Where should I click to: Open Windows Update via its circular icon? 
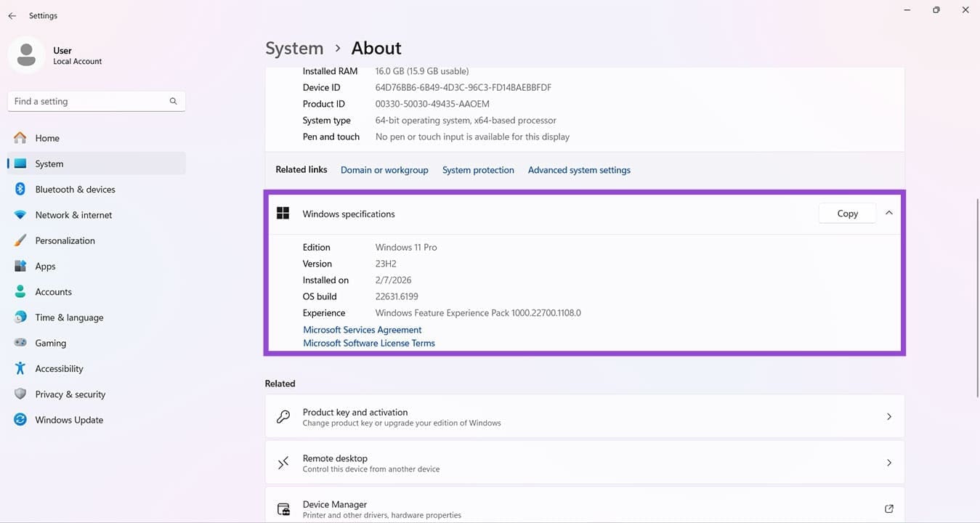click(x=21, y=419)
